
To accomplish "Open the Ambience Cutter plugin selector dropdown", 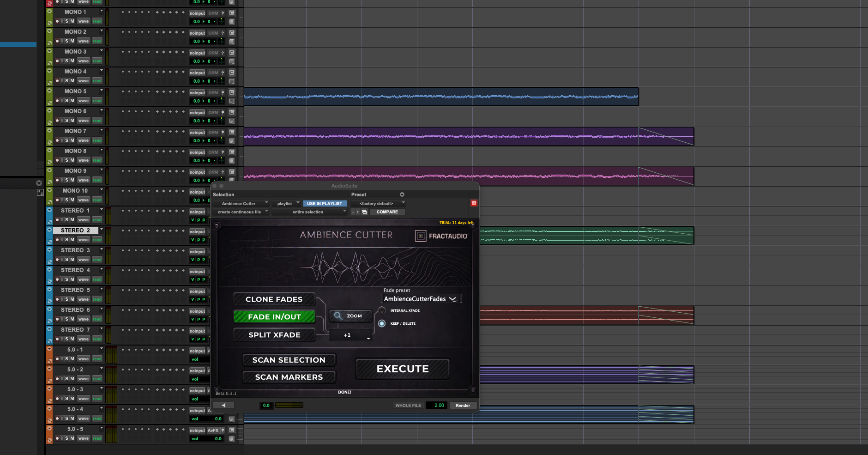I will click(241, 204).
